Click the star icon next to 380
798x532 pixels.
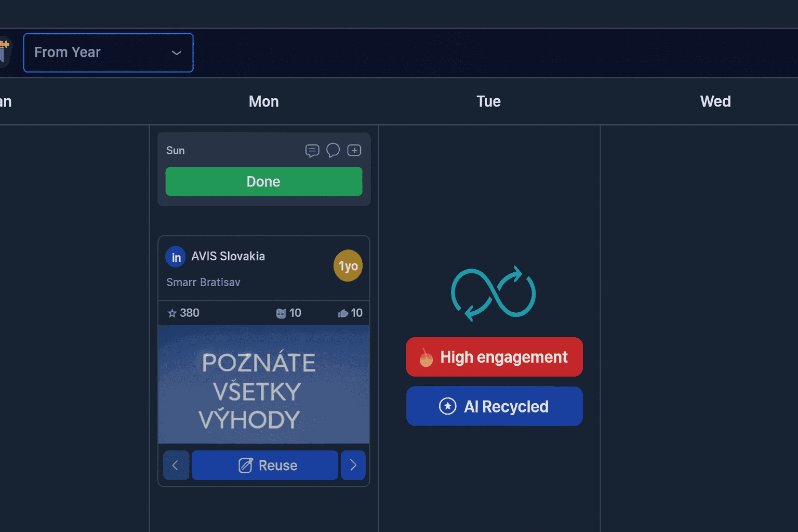(x=172, y=313)
